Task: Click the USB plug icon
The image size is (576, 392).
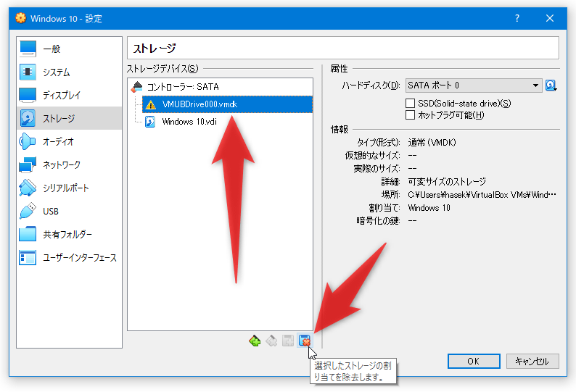Action: (28, 211)
